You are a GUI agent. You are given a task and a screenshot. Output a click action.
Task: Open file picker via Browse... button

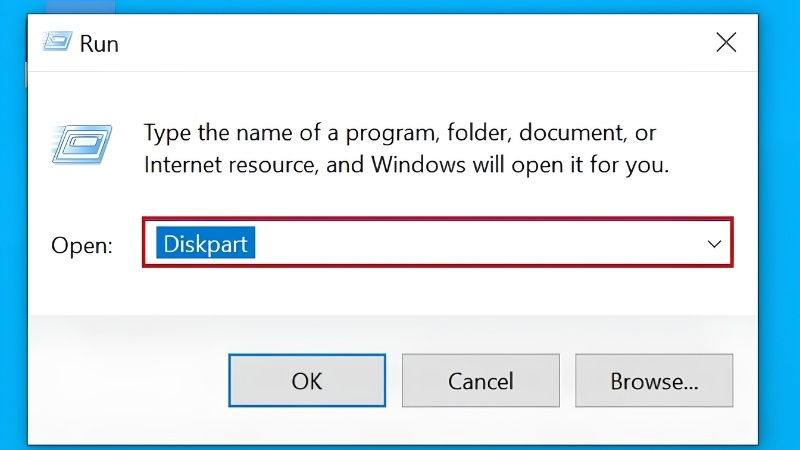pyautogui.click(x=654, y=381)
